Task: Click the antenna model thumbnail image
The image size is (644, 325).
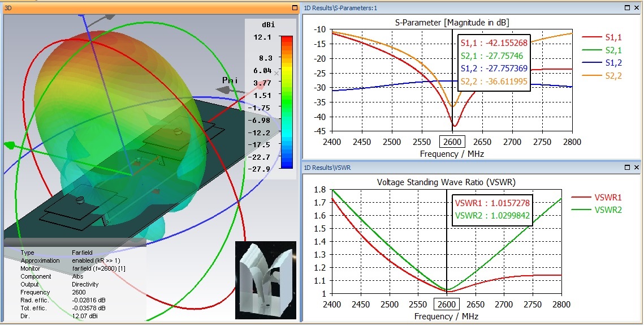Action: pyautogui.click(x=266, y=280)
